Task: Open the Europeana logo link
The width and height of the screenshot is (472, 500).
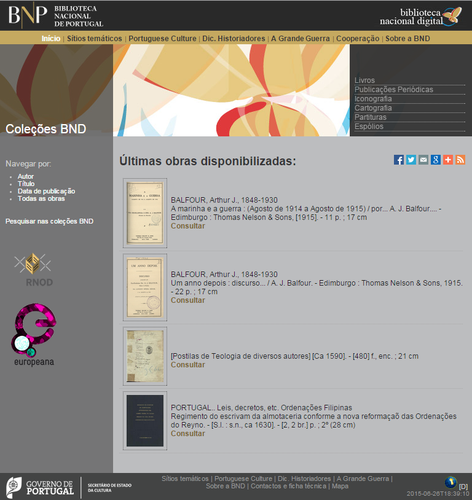Action: [34, 334]
